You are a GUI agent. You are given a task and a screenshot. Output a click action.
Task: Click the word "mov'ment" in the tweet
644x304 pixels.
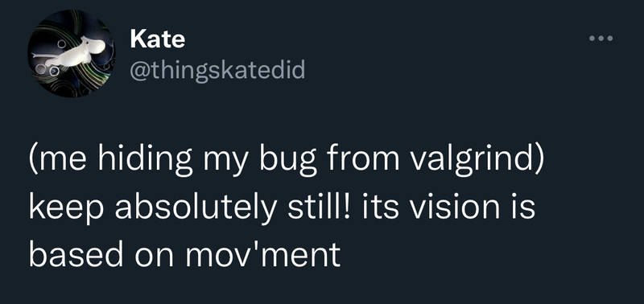coord(262,254)
